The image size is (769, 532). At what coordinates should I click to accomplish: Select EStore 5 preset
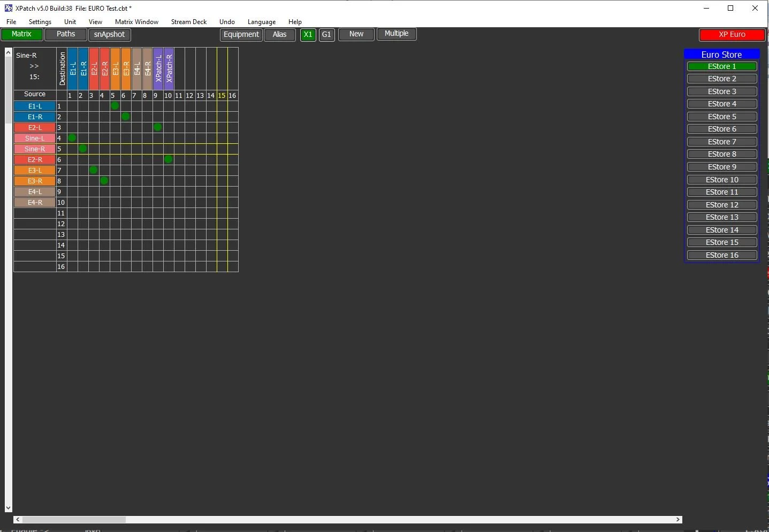point(722,117)
